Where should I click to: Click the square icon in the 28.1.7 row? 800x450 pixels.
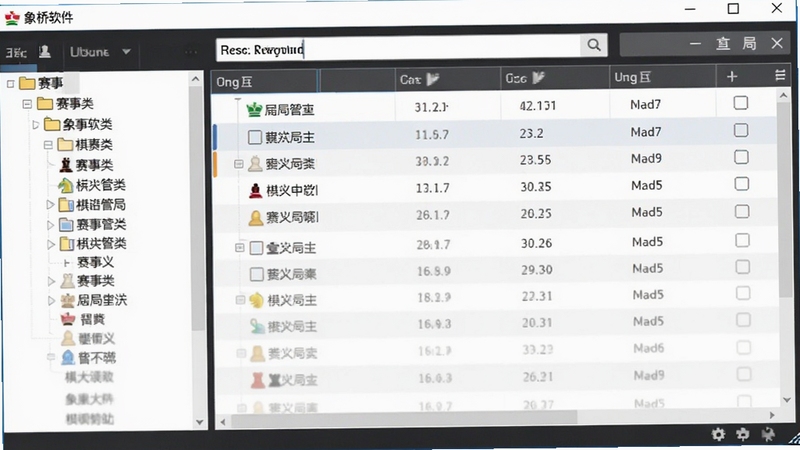click(x=256, y=248)
